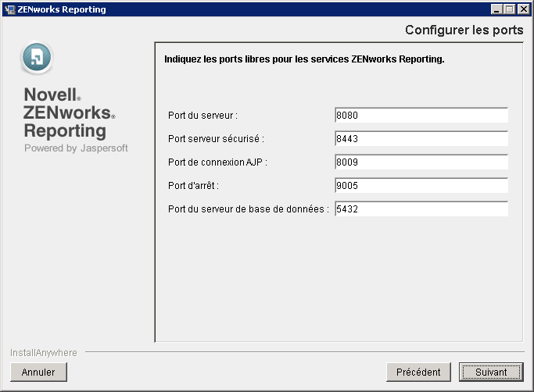Click the 'Port du serveur :' label

202,116
